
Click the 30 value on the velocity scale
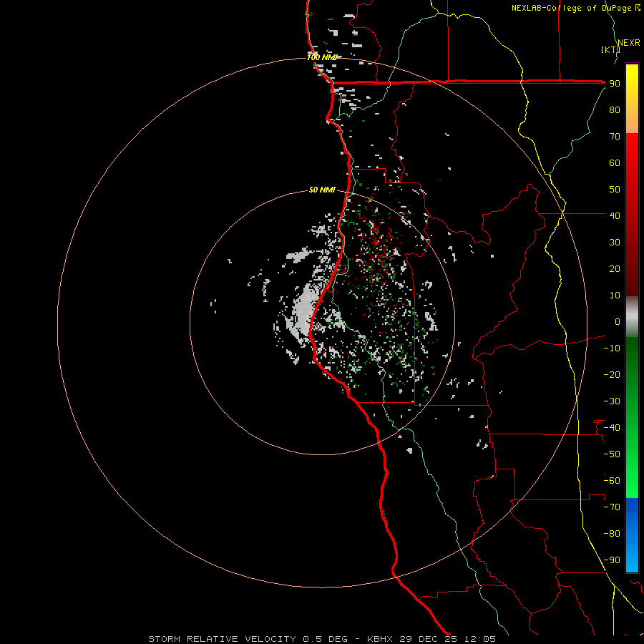(615, 243)
